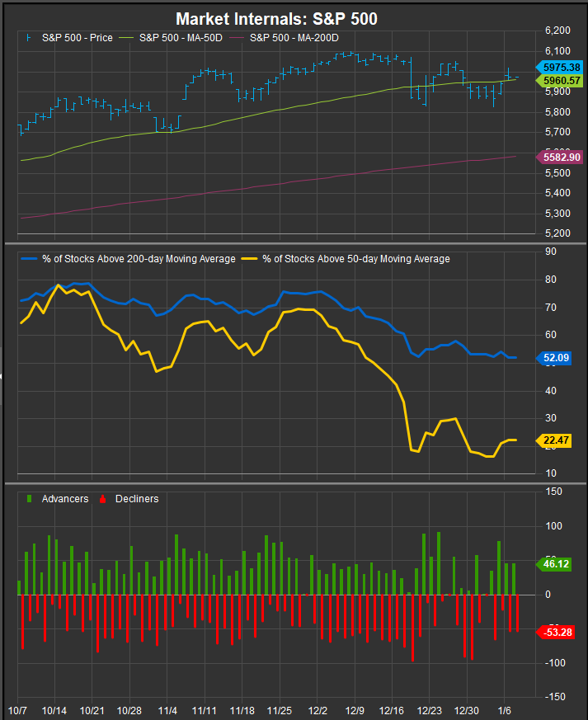Click the 10/28 date axis label
The image size is (588, 720).
[x=129, y=711]
